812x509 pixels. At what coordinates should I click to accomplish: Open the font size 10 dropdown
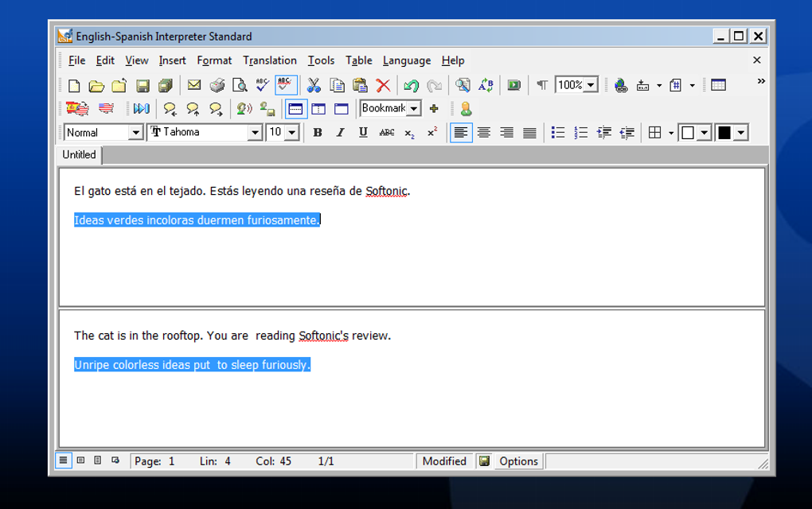point(292,133)
